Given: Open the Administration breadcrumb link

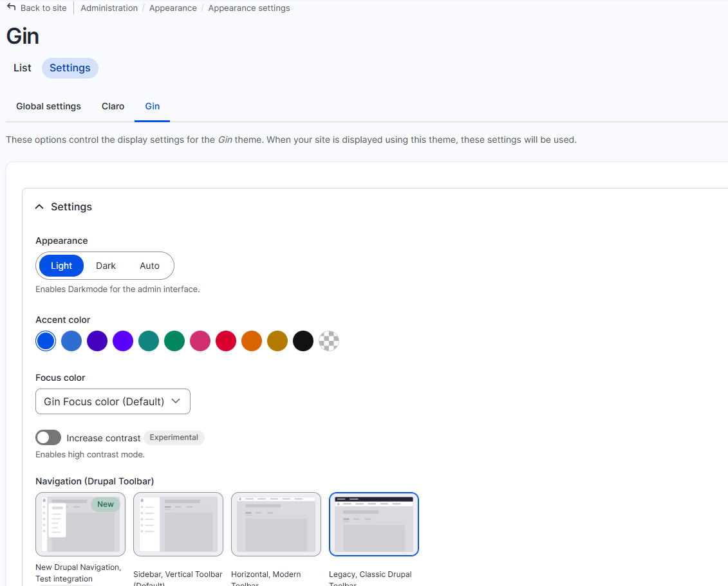Looking at the screenshot, I should point(109,8).
